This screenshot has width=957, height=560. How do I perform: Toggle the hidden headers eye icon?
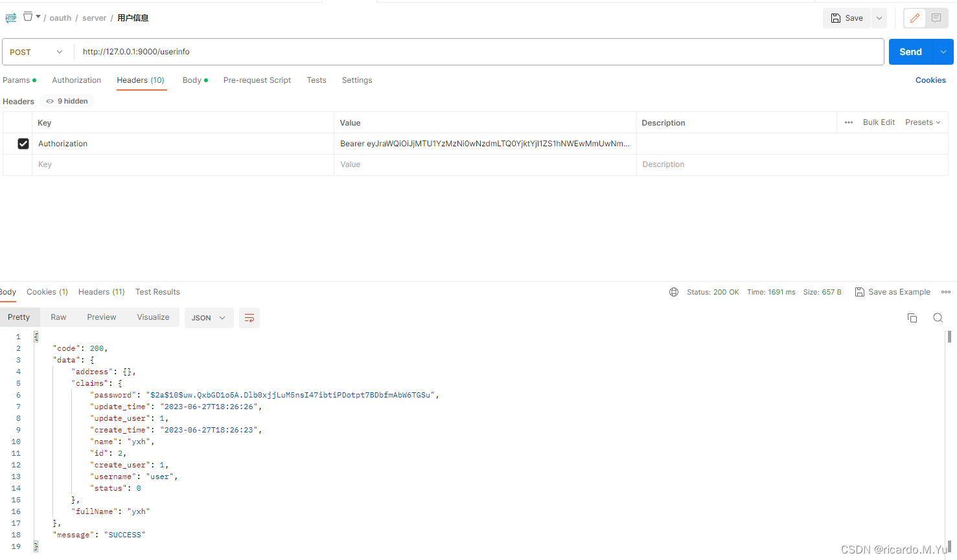[50, 101]
